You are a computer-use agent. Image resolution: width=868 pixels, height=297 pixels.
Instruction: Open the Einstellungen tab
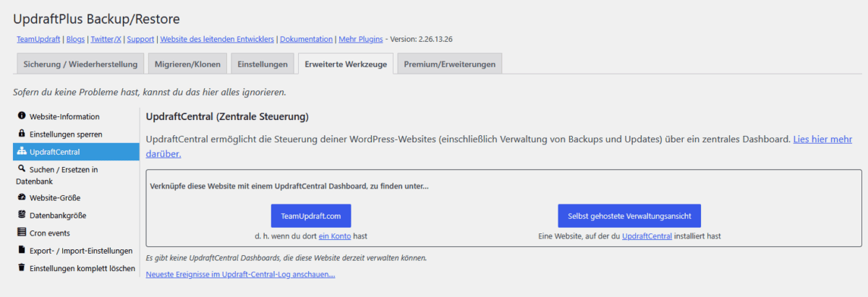click(263, 64)
